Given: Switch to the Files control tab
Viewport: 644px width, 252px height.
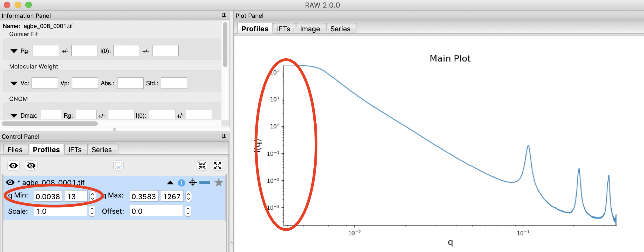Looking at the screenshot, I should point(15,149).
